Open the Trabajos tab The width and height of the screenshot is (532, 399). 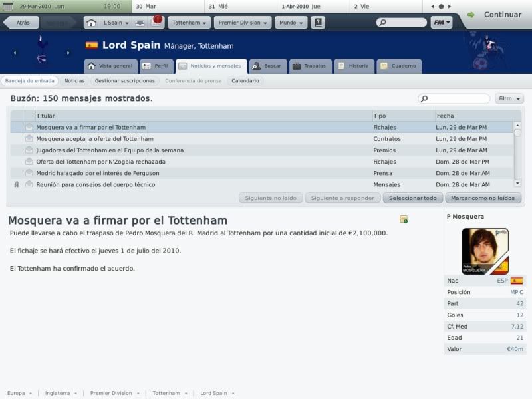310,66
